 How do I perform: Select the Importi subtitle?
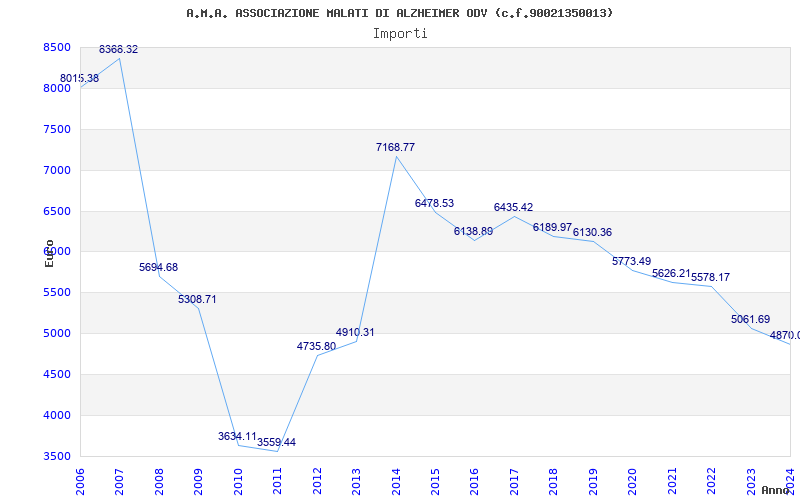[x=400, y=34]
